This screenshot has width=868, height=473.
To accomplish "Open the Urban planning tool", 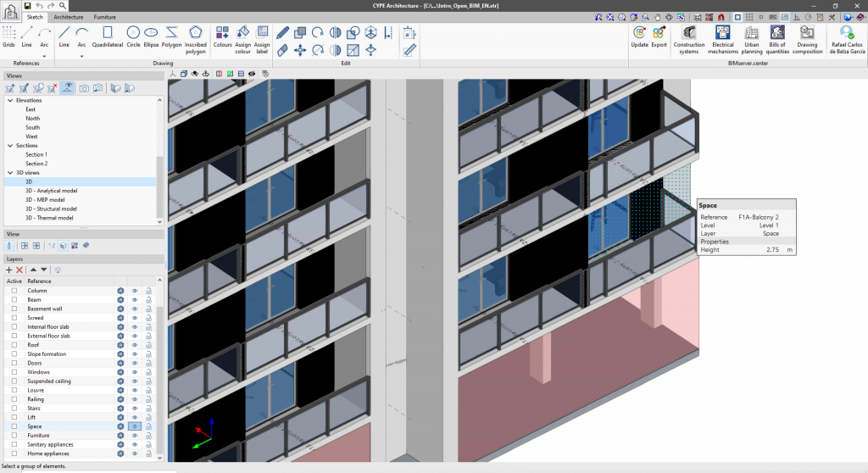I will click(x=751, y=37).
